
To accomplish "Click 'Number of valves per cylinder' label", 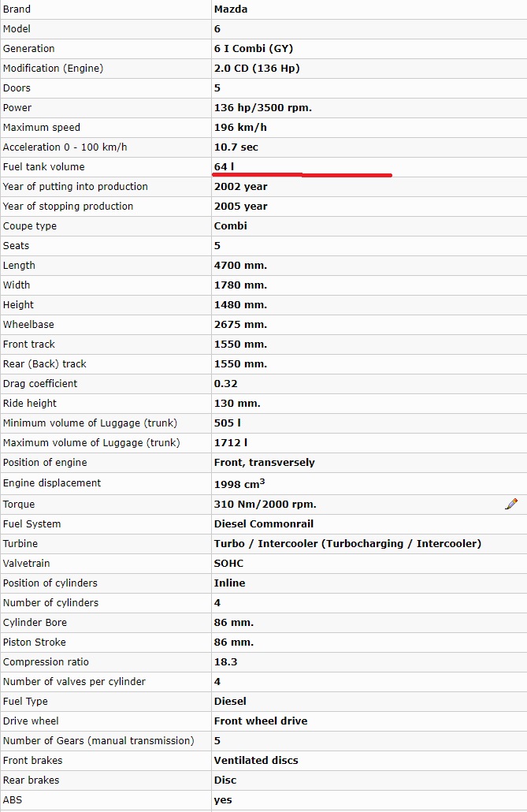I will pos(74,681).
